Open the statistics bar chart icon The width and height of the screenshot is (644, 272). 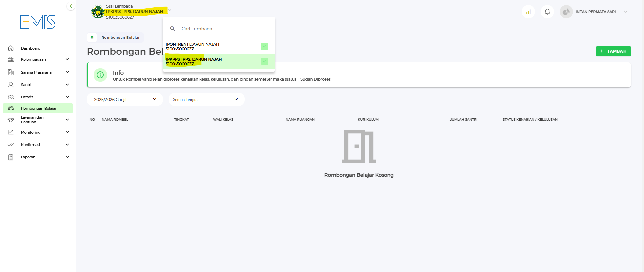(x=528, y=12)
